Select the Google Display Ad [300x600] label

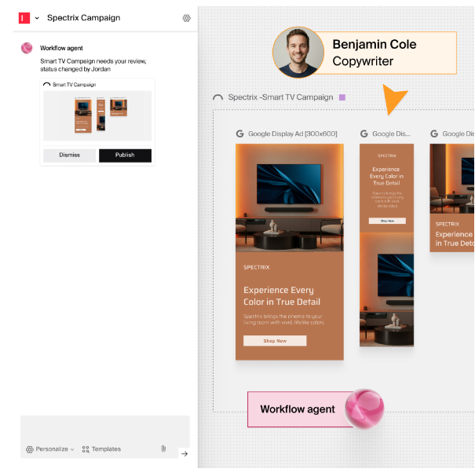pos(293,134)
